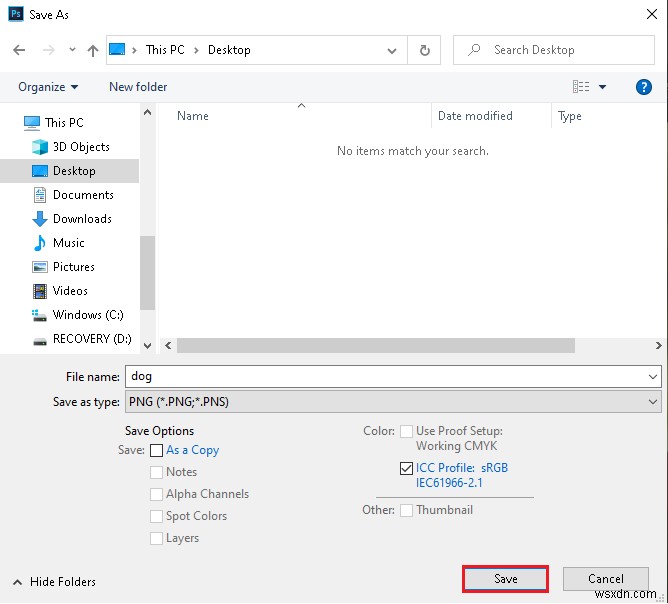
Task: Toggle the Layers checkbox
Action: [x=156, y=538]
